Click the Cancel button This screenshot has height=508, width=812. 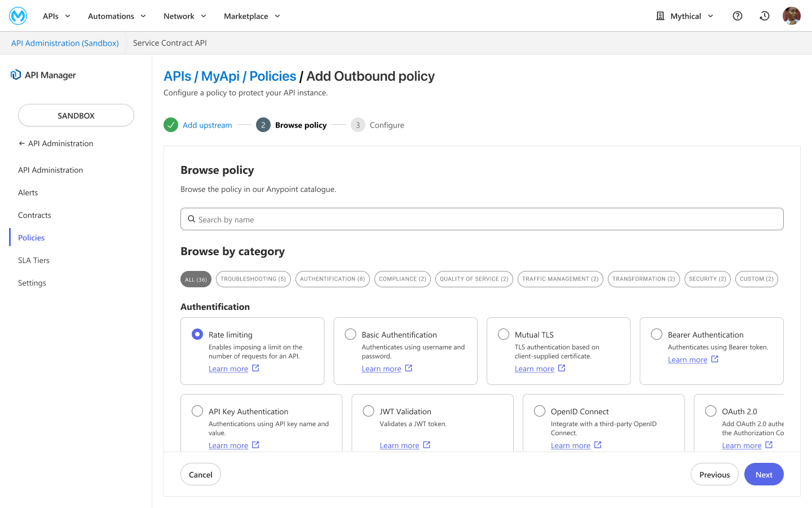click(201, 474)
